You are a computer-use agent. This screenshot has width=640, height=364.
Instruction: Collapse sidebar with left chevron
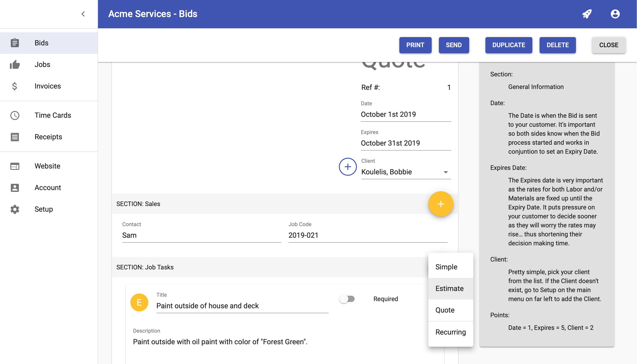[x=83, y=14]
